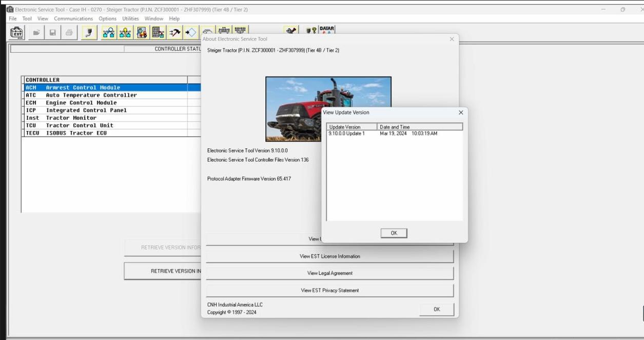Click the greyed-out RETRIEVE VERSION INFOR button
This screenshot has width=644, height=340.
click(x=163, y=248)
